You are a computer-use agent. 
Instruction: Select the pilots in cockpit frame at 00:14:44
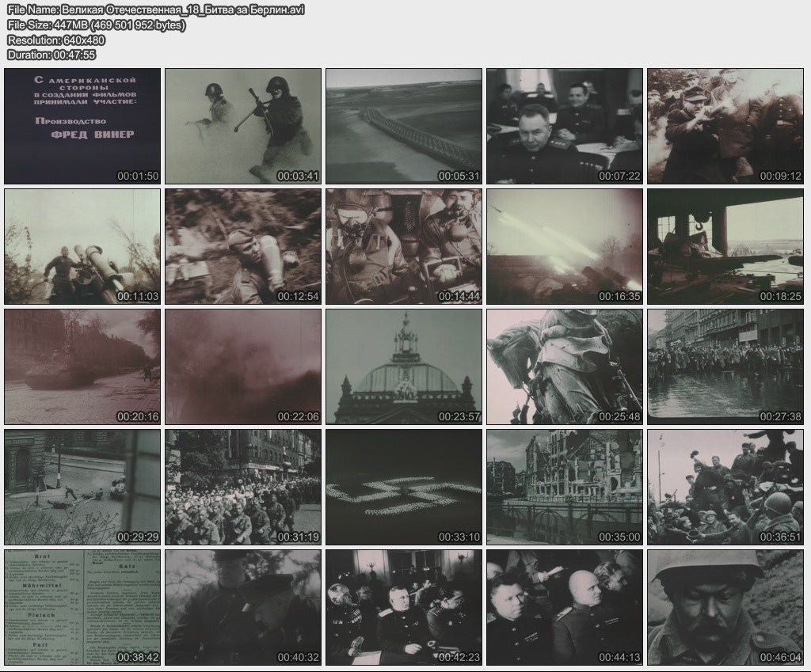coord(404,246)
